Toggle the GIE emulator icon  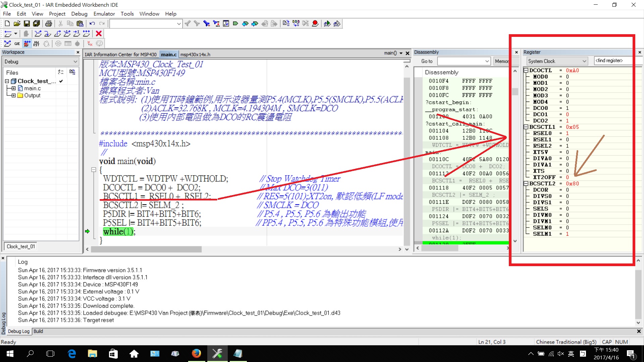(x=17, y=44)
